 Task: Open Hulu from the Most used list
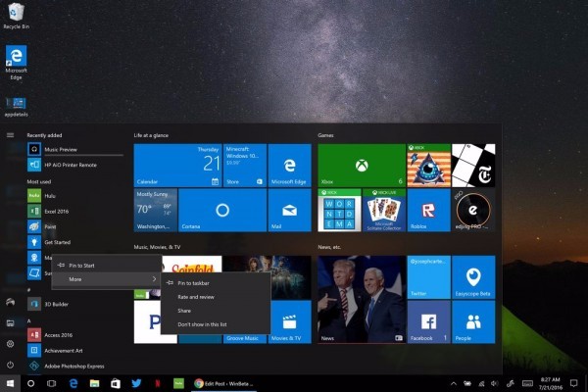tap(49, 195)
